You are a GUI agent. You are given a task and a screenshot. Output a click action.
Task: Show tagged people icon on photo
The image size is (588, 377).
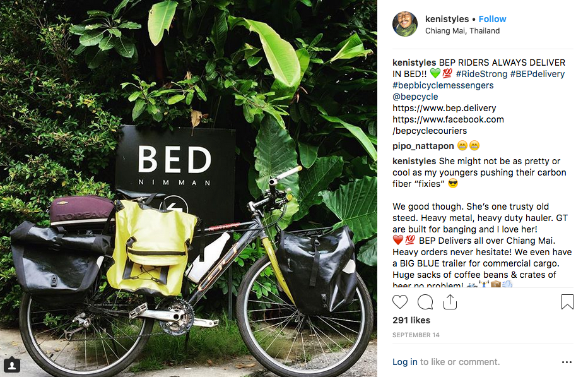[x=12, y=364]
